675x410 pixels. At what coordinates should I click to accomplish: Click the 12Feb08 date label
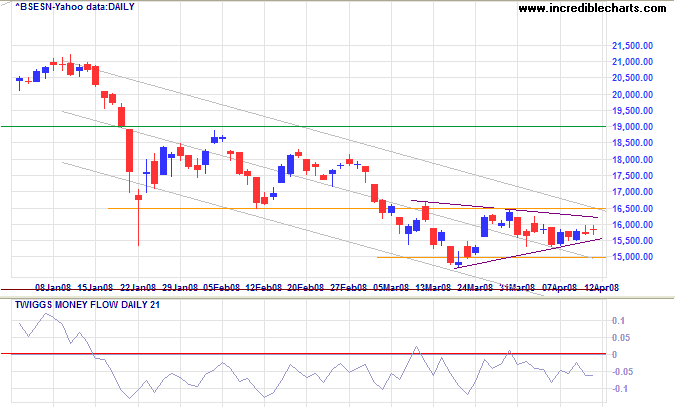tap(264, 288)
